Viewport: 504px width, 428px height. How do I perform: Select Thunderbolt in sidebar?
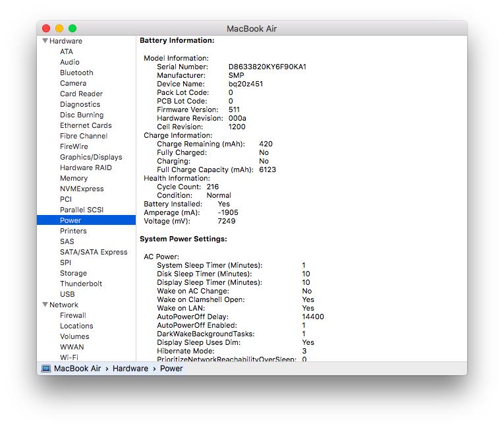81,284
